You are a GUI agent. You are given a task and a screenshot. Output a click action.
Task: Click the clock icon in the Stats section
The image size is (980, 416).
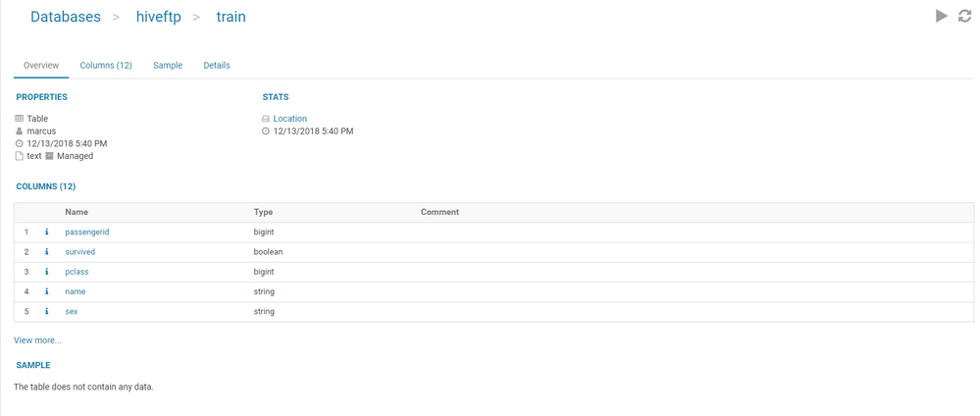pyautogui.click(x=266, y=131)
